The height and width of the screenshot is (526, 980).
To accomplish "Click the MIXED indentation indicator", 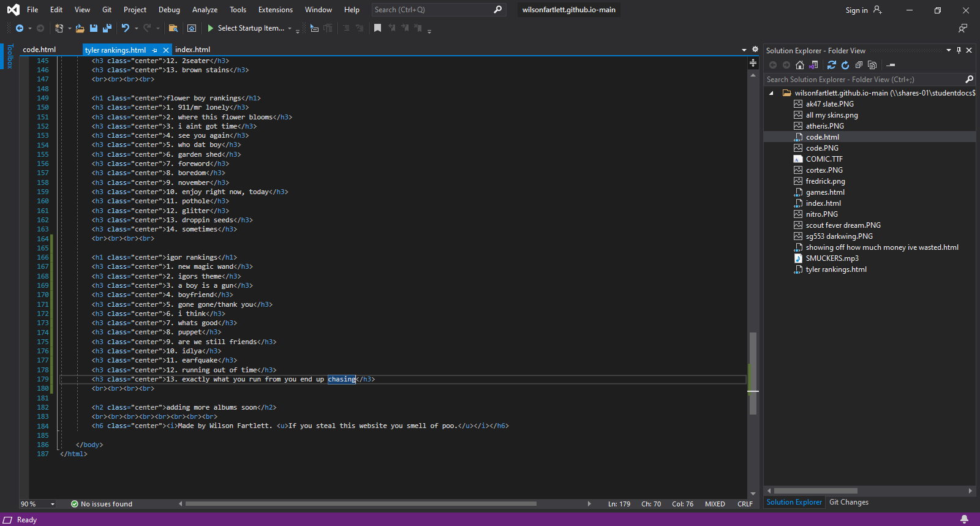I will (x=715, y=504).
